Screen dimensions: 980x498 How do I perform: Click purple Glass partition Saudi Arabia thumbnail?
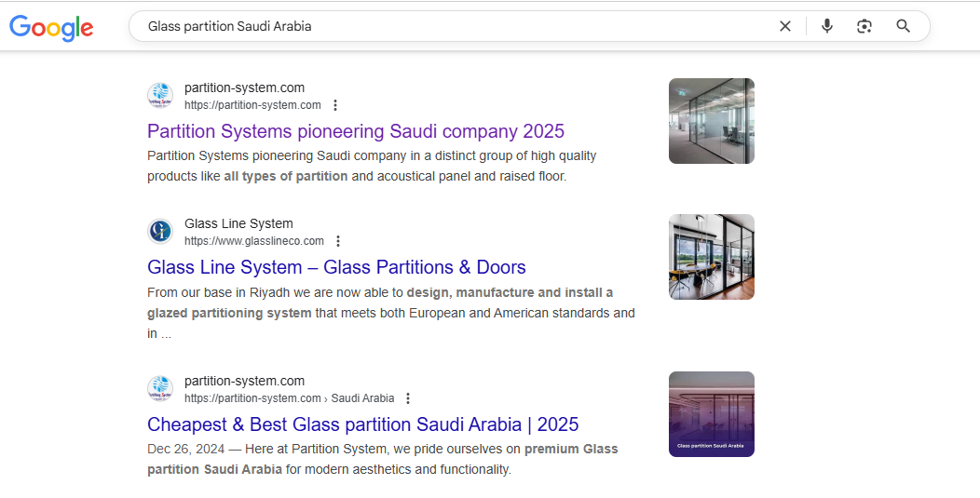click(712, 414)
